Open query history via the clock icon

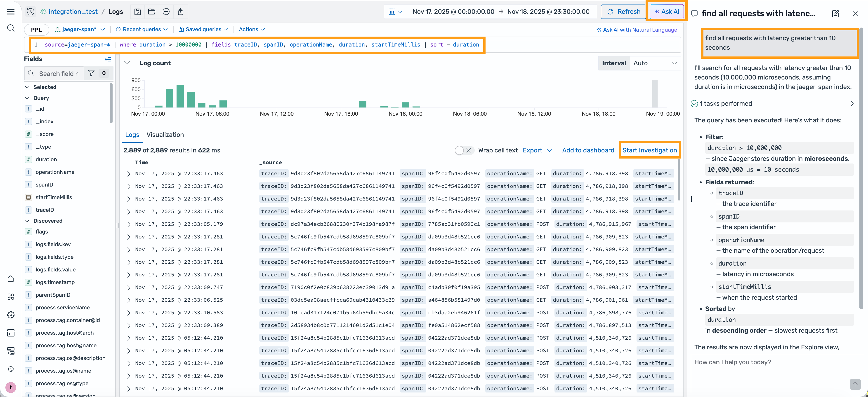click(x=31, y=12)
